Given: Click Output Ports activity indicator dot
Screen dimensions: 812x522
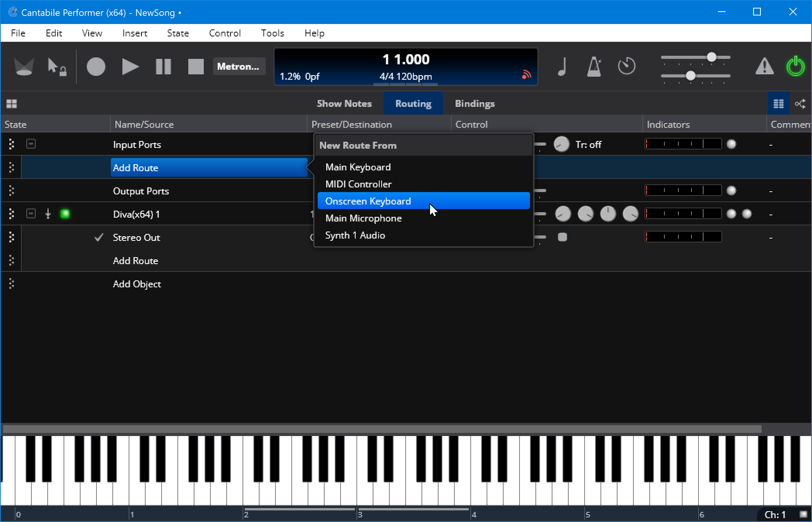Looking at the screenshot, I should point(731,191).
